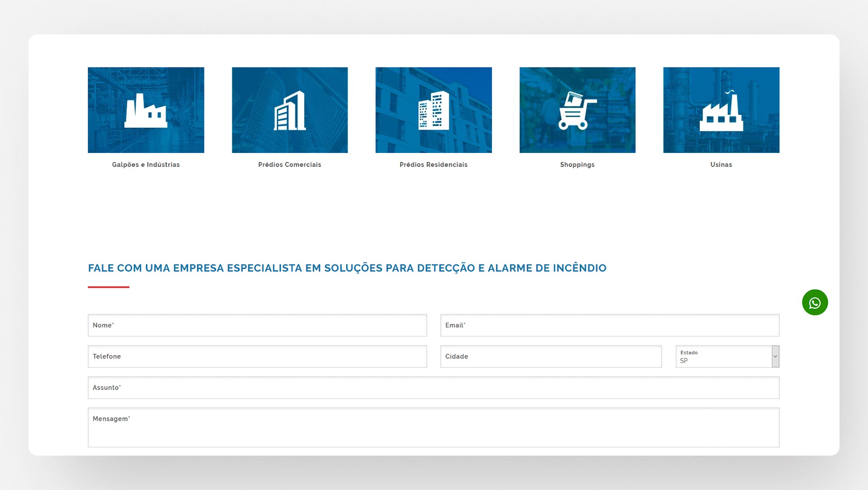The width and height of the screenshot is (868, 490).
Task: Click into the Cidade field
Action: point(551,357)
